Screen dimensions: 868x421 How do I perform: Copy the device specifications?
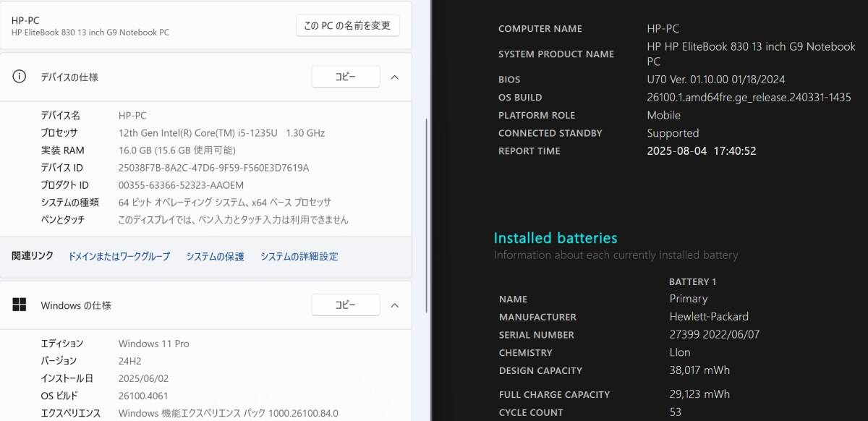pos(346,77)
